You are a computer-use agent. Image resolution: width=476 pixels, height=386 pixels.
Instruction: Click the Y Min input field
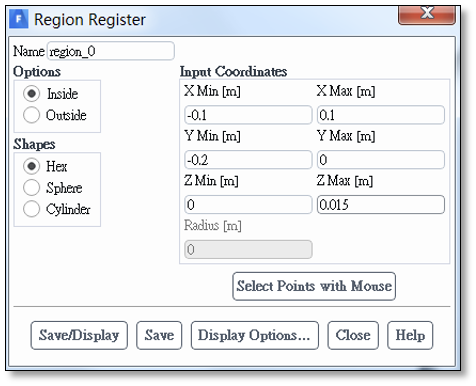[x=248, y=160]
